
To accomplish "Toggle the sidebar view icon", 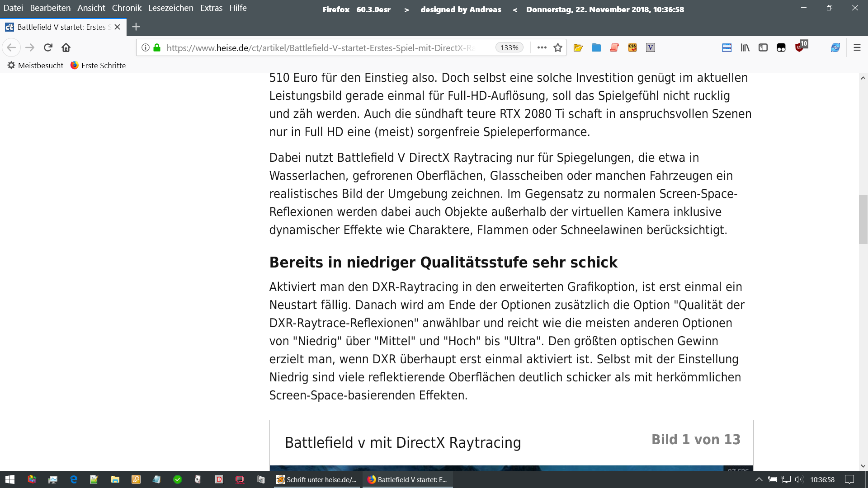I will 763,47.
